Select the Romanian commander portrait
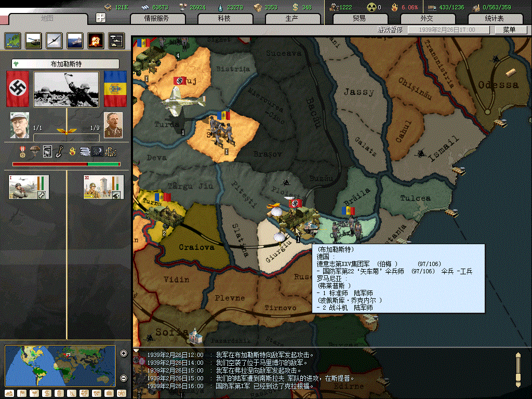 click(x=113, y=125)
